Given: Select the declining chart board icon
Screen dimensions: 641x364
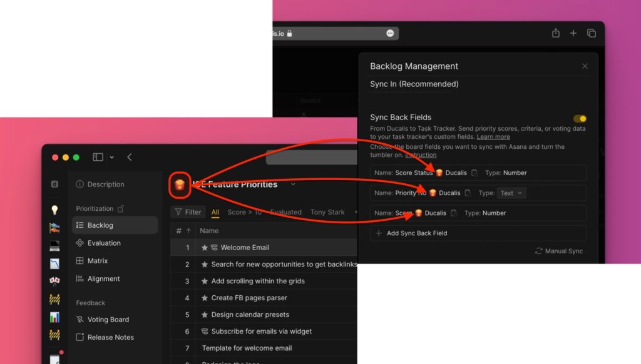Looking at the screenshot, I should coord(54,263).
